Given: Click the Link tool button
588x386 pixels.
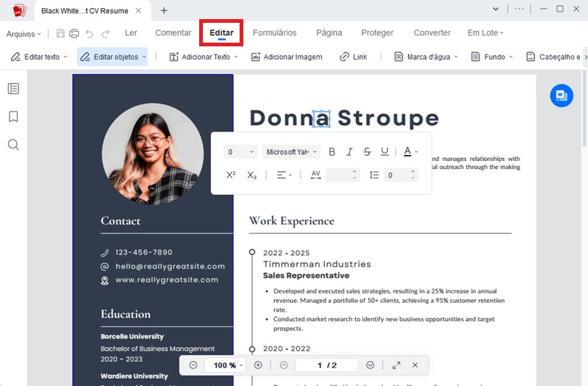Looking at the screenshot, I should 354,57.
